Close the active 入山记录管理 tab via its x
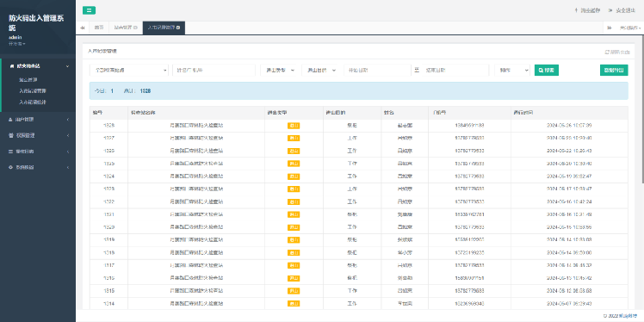Screen dimensions: 644x322 [178, 28]
